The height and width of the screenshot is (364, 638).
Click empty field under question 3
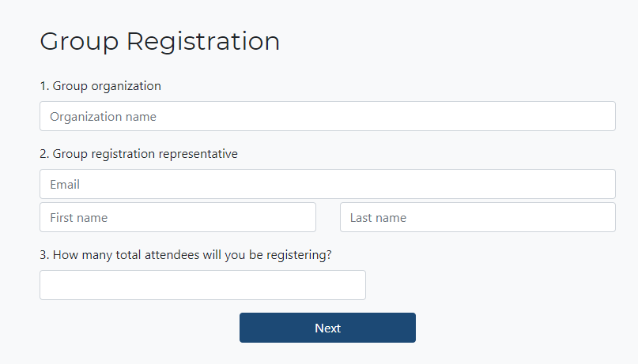pos(202,285)
